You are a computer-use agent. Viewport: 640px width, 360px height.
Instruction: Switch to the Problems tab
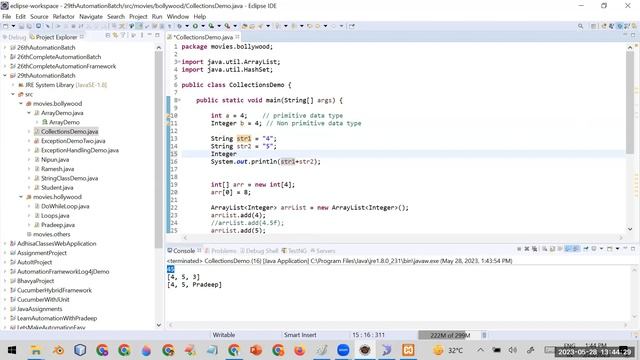click(221, 251)
